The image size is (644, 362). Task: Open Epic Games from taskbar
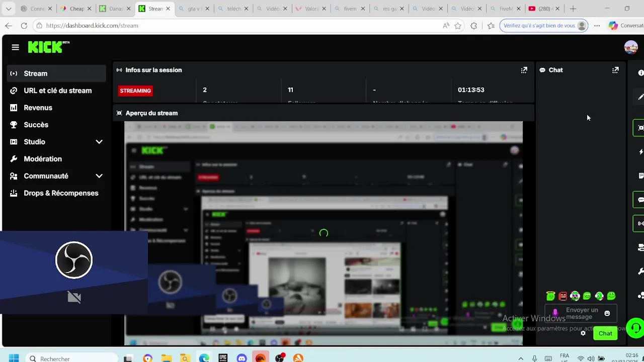tap(223, 358)
